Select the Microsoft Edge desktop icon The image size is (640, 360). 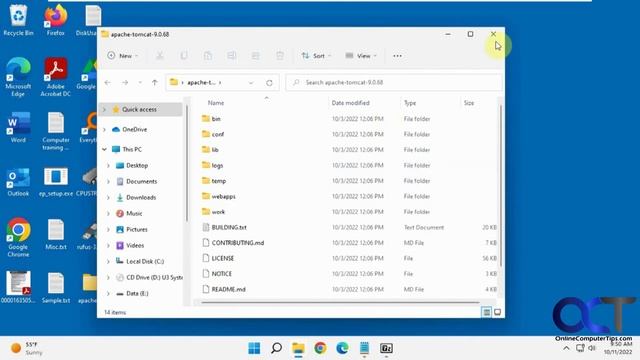click(x=18, y=77)
